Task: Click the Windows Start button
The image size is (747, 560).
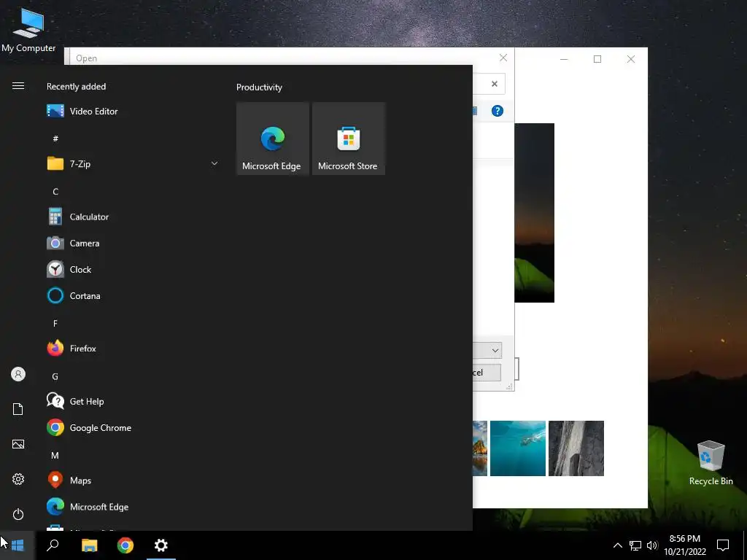Action: point(18,545)
